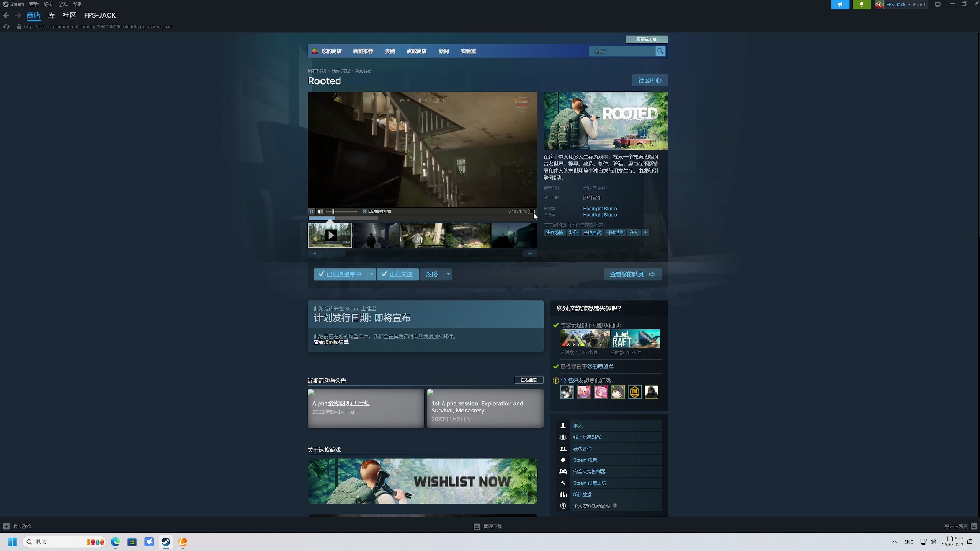The image size is (980, 551).
Task: Adjust the video volume slider
Action: point(333,211)
